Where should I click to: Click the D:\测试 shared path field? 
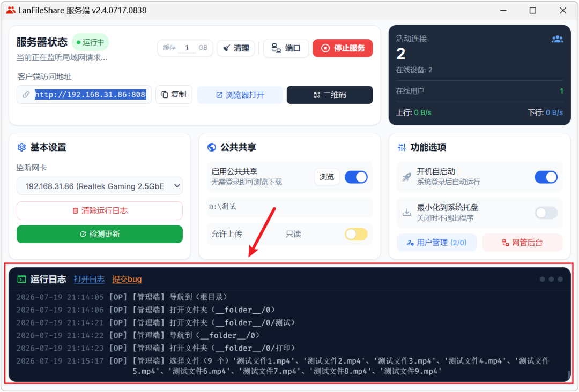coord(289,207)
